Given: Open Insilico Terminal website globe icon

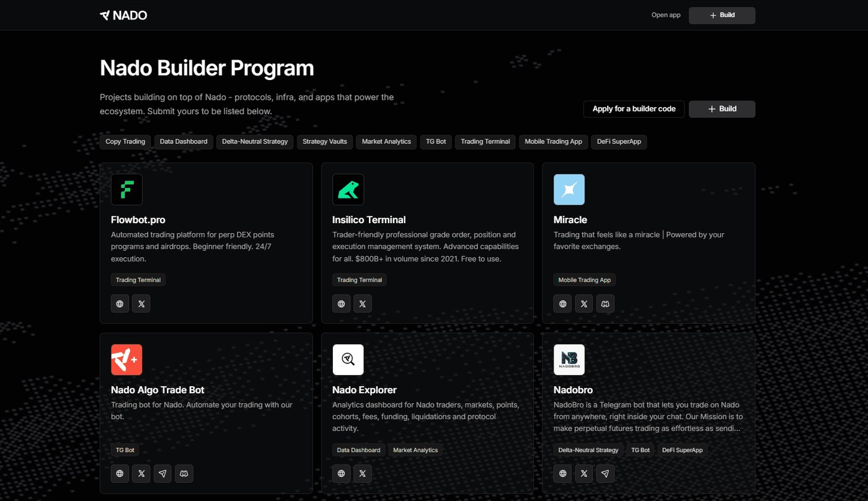Looking at the screenshot, I should tap(341, 304).
